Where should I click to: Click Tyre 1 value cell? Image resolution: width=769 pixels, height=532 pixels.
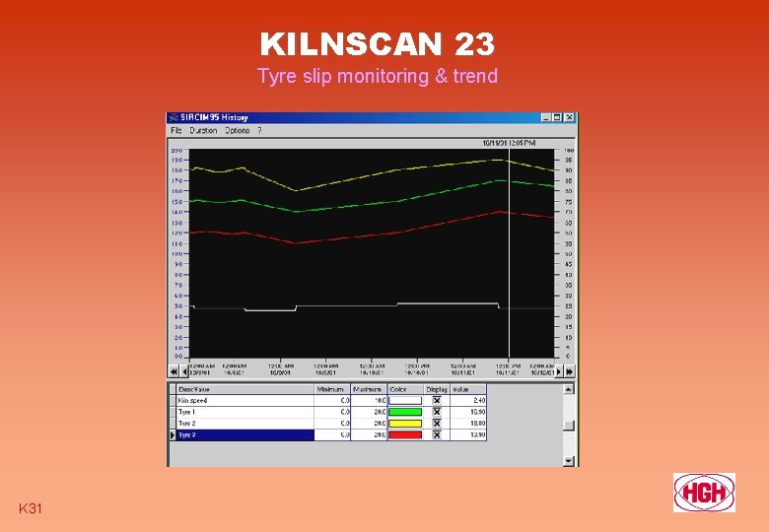[x=468, y=412]
